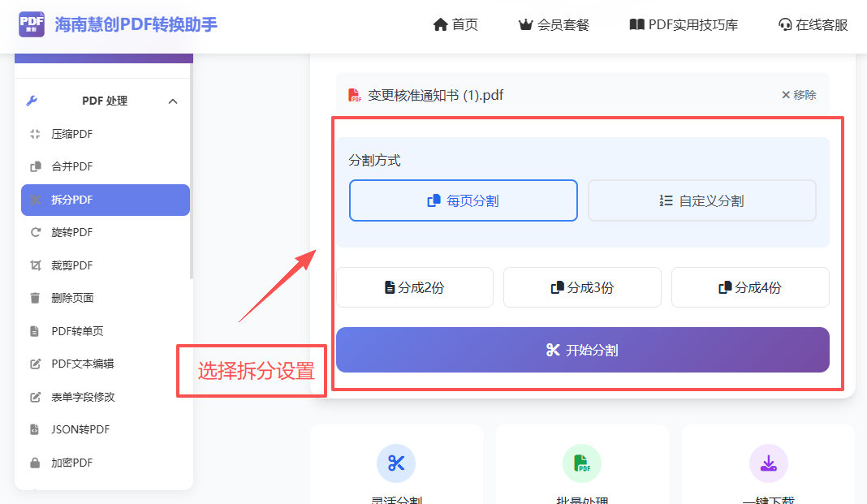Viewport: 867px width, 504px height.
Task: Remove the uploaded file via 移除
Action: click(x=799, y=95)
